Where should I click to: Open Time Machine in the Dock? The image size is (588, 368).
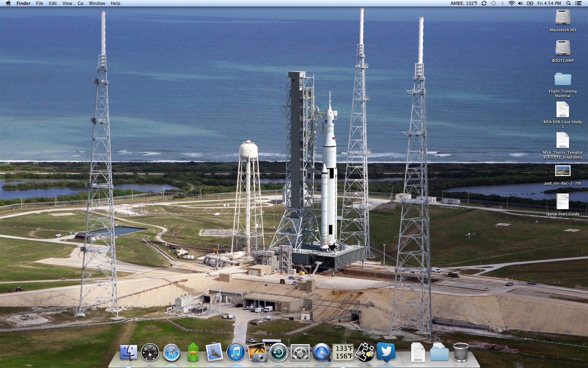[x=278, y=353]
